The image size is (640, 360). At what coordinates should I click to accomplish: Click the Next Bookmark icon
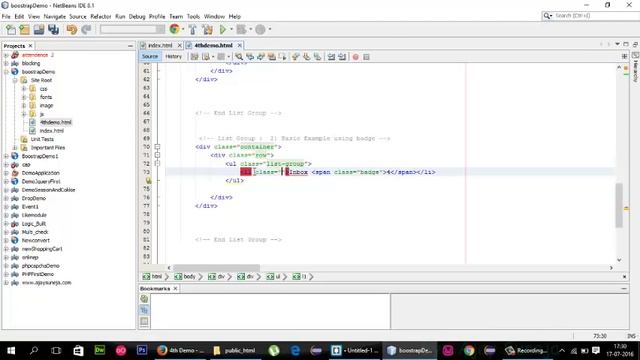pos(307,57)
